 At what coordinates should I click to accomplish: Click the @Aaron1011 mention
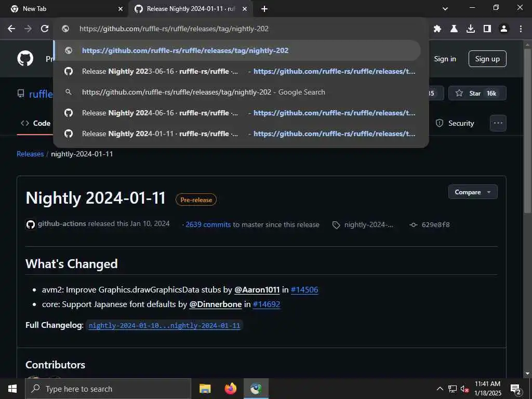click(257, 290)
